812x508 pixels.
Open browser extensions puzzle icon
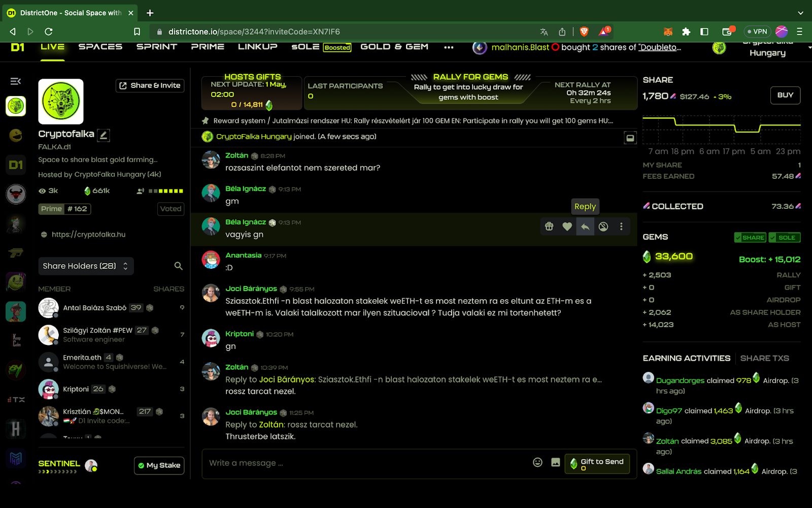click(x=686, y=31)
